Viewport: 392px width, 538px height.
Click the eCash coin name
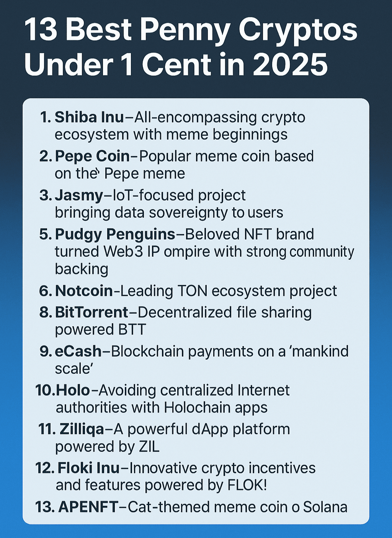click(x=78, y=351)
